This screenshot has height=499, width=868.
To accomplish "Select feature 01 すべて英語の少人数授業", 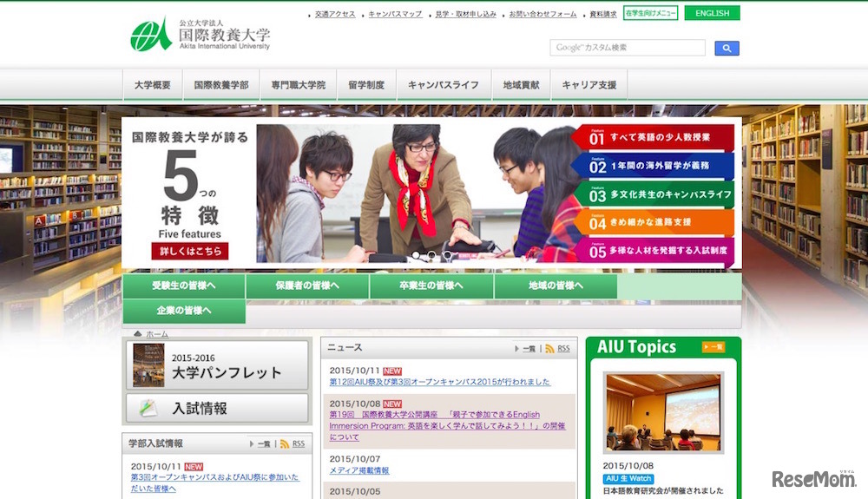I will (x=654, y=137).
